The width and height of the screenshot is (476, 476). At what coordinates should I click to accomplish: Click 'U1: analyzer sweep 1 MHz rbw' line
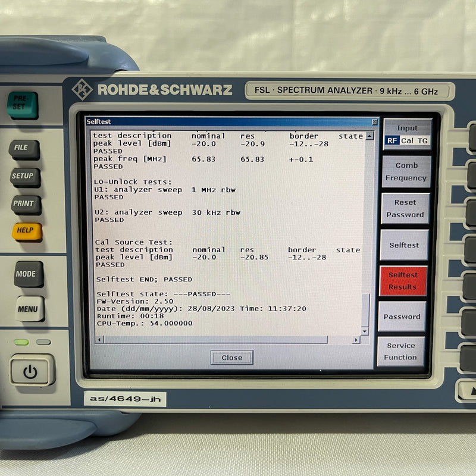pyautogui.click(x=165, y=190)
